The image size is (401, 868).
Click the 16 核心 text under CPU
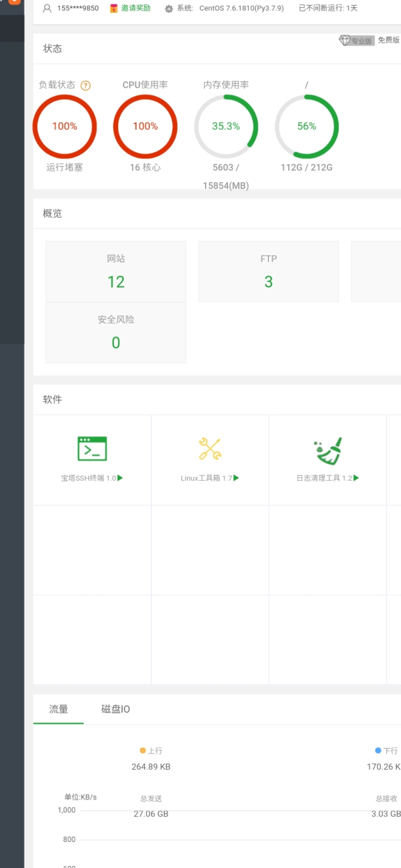pos(145,168)
